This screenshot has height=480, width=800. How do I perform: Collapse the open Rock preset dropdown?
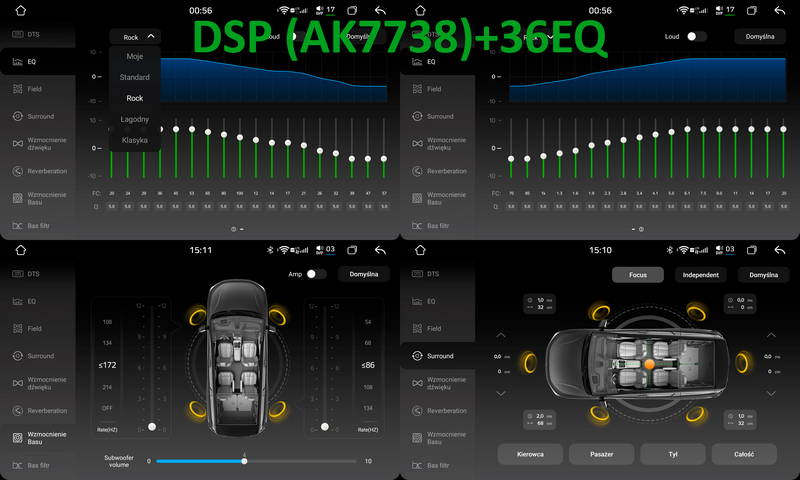coord(135,37)
